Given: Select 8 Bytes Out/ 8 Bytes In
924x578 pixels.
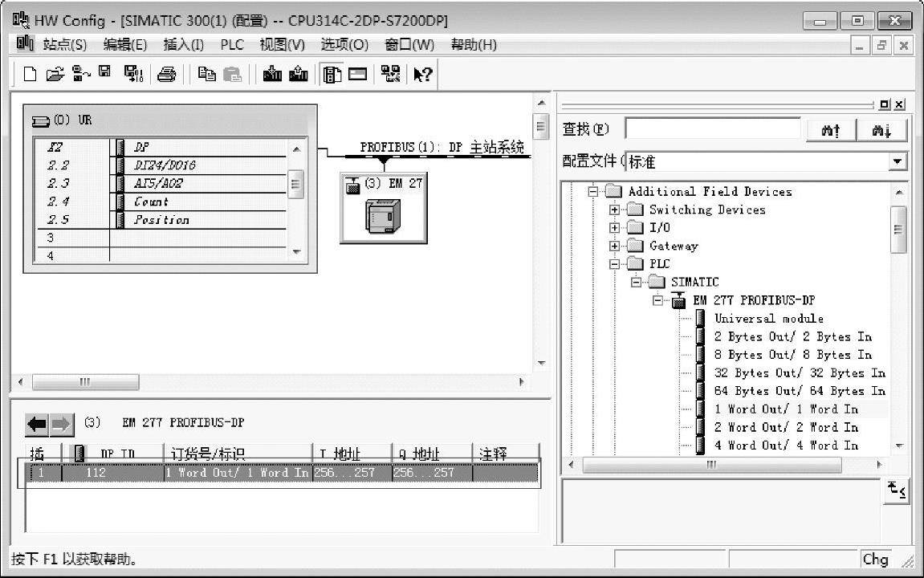Looking at the screenshot, I should [792, 355].
